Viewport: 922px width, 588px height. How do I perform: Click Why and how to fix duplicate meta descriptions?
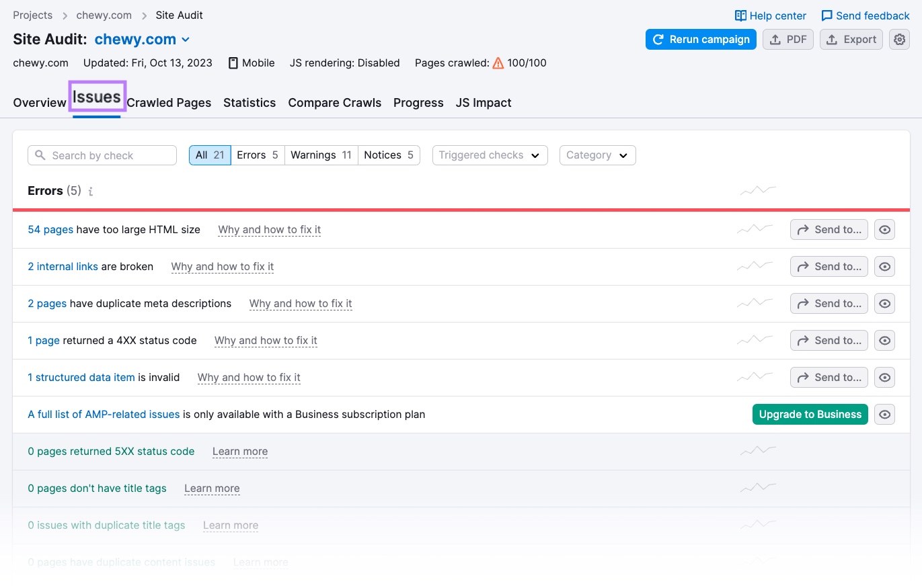click(301, 304)
